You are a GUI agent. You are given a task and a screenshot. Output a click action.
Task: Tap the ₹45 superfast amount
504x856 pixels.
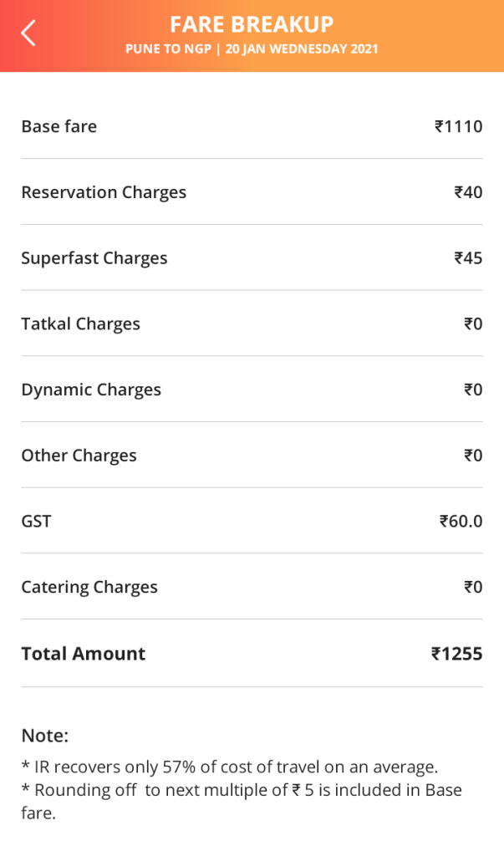click(468, 258)
